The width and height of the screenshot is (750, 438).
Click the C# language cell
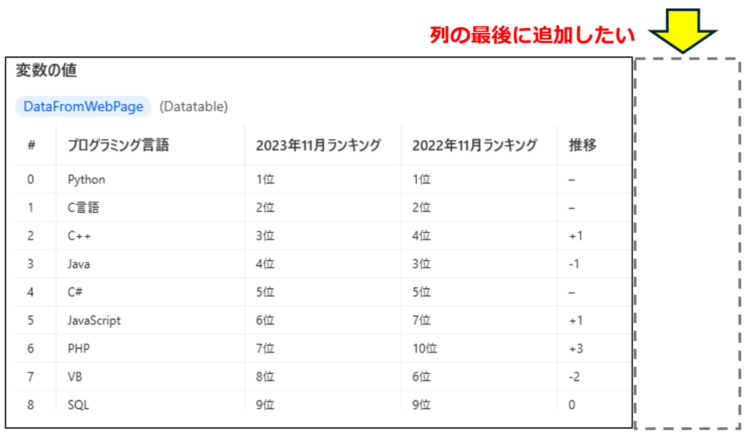point(75,292)
